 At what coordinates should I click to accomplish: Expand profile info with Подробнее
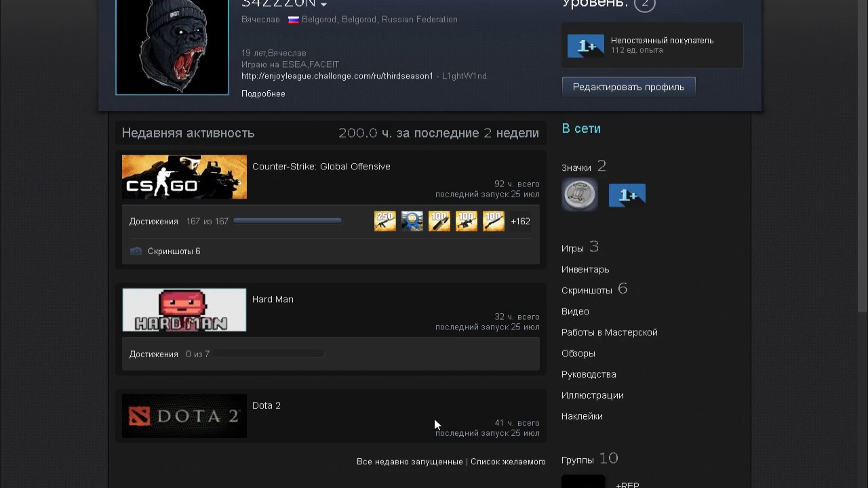click(263, 94)
